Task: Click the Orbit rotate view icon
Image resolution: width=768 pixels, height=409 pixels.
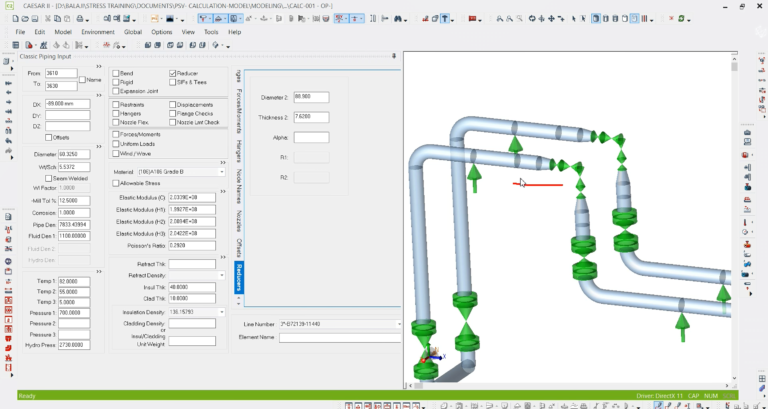Action: click(532, 19)
